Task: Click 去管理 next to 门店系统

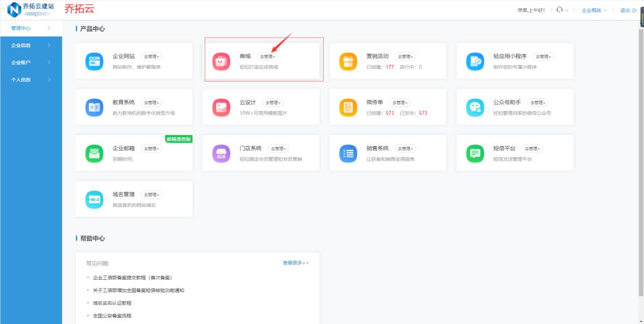Action: coord(279,148)
